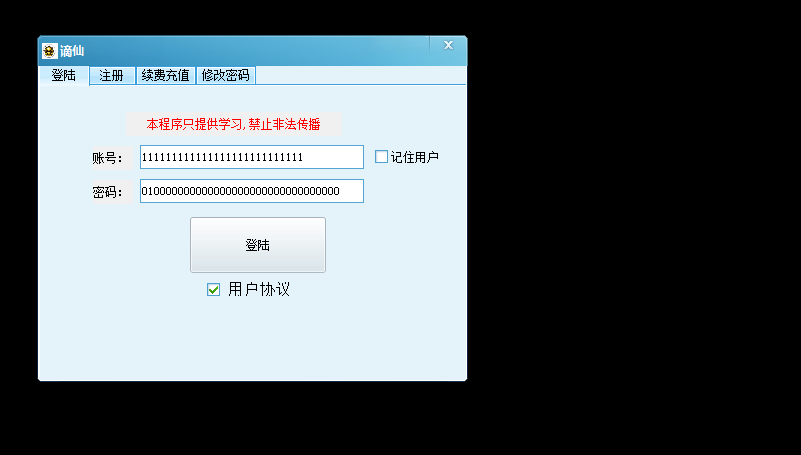Click the 谪仙 window title text
This screenshot has width=801, height=455.
(x=72, y=51)
